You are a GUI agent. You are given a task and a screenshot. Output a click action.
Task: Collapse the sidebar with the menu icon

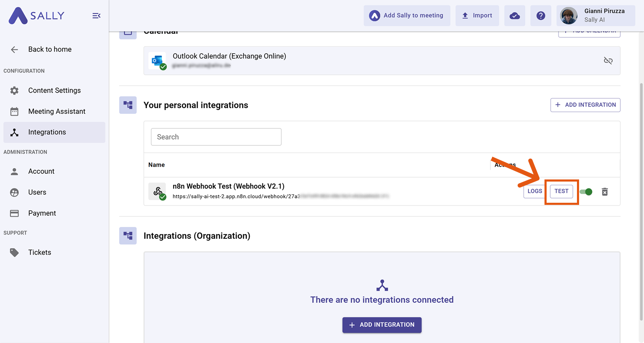(96, 16)
